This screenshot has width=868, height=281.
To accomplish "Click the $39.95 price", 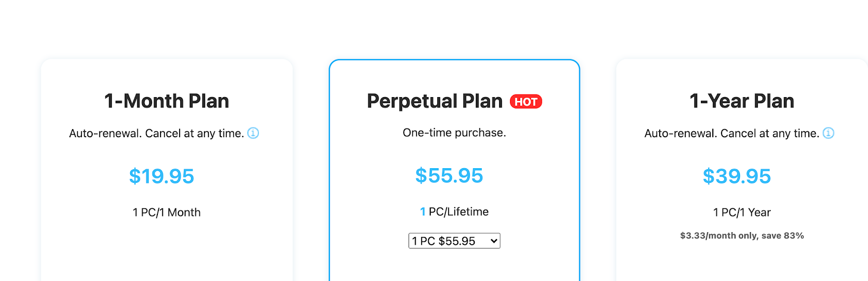I will tap(737, 176).
